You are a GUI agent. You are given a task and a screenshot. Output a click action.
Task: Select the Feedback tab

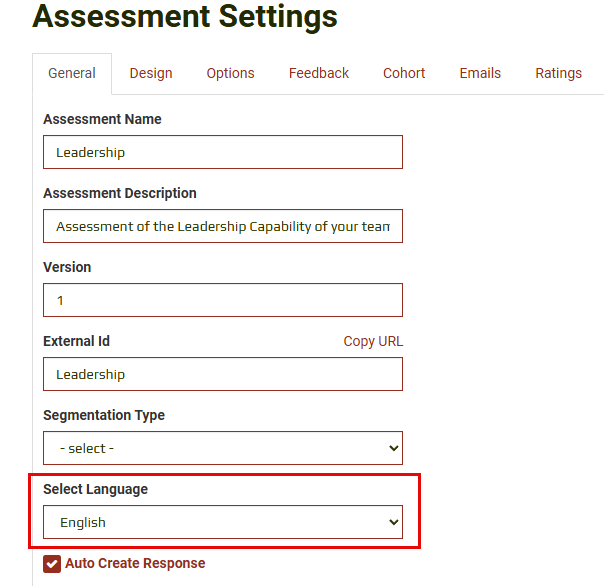319,73
